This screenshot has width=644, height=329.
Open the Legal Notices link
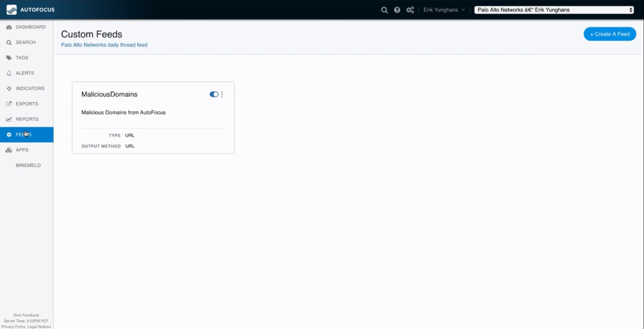[x=39, y=327]
